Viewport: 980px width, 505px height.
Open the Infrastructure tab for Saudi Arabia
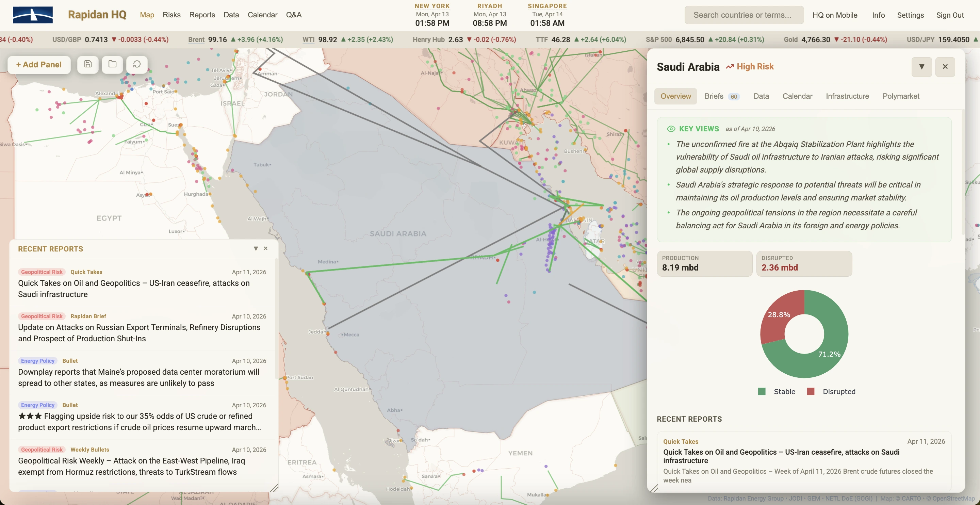pos(847,96)
